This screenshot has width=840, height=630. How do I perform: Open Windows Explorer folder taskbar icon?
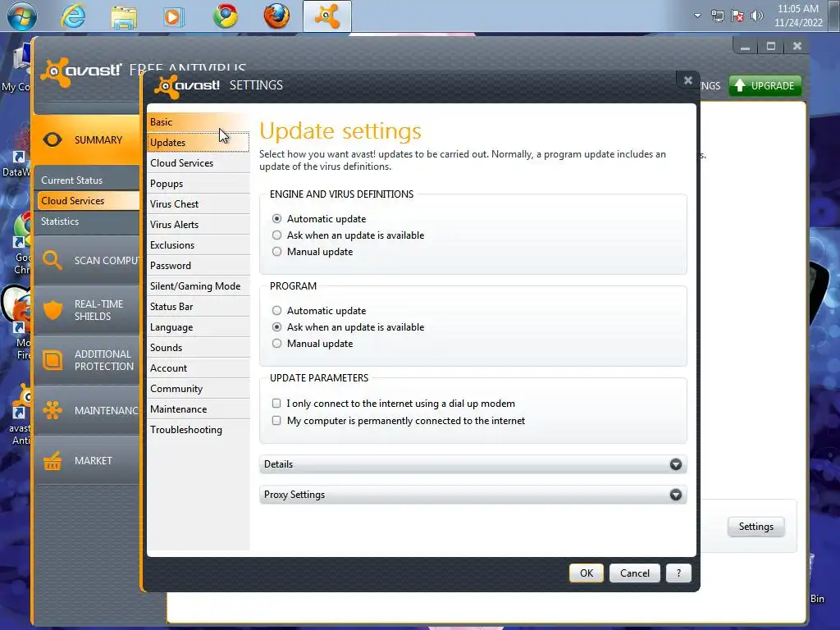pos(124,16)
